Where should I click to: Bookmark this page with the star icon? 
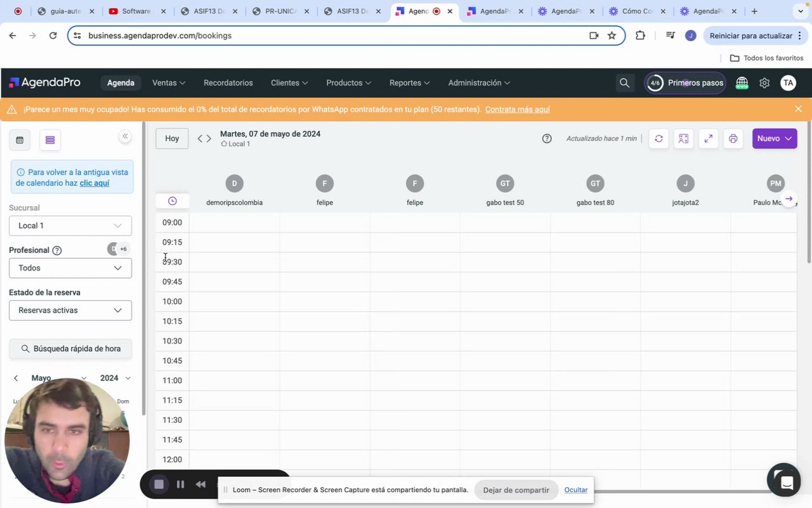pyautogui.click(x=612, y=36)
